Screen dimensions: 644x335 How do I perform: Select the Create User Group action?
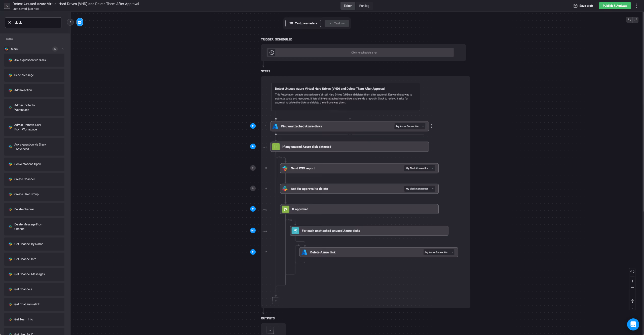click(x=34, y=194)
